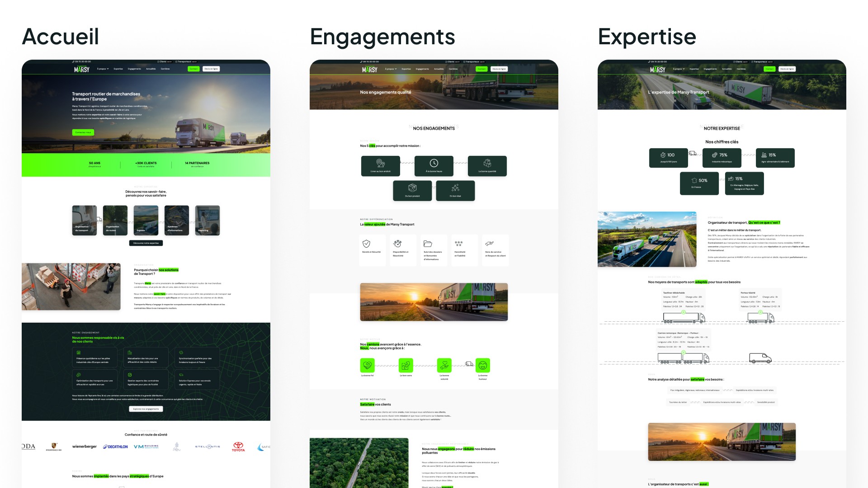Click the shield icon Sûreté et Sécurité card
The width and height of the screenshot is (868, 488).
coord(372,249)
